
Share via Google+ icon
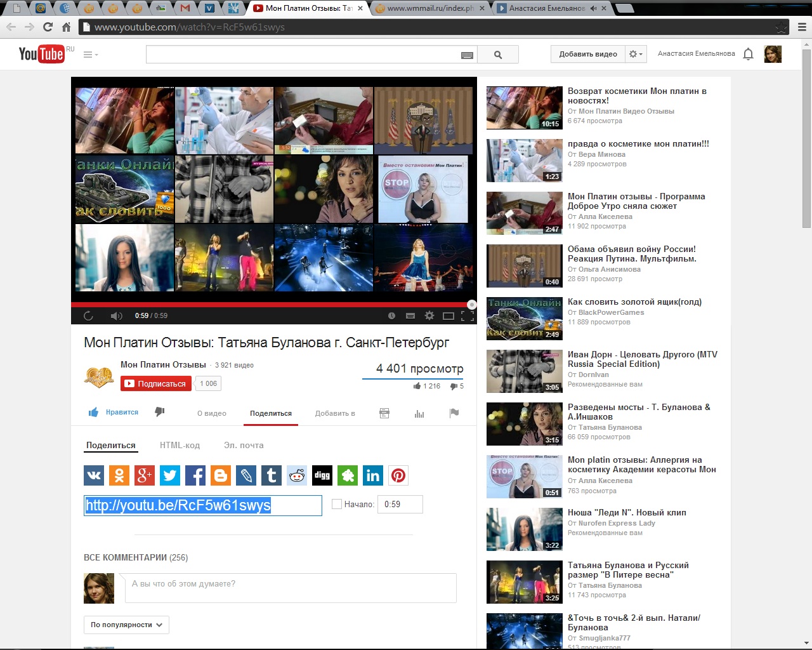(145, 475)
